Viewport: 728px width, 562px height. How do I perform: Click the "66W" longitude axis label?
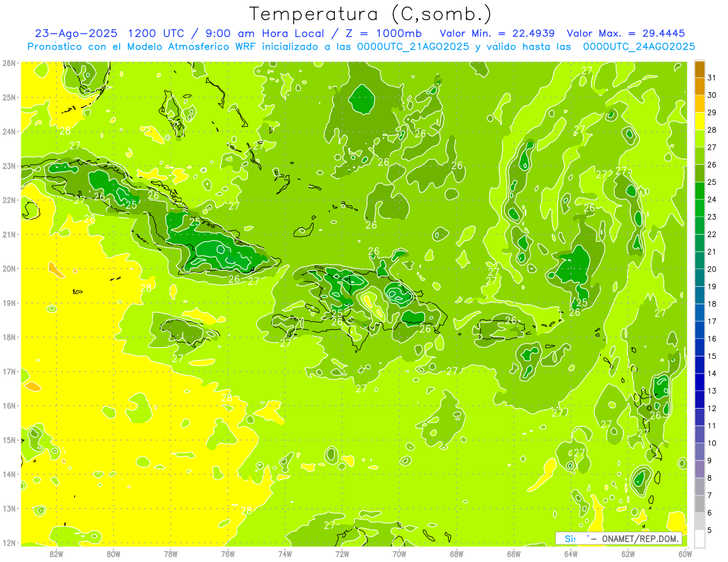[x=514, y=554]
